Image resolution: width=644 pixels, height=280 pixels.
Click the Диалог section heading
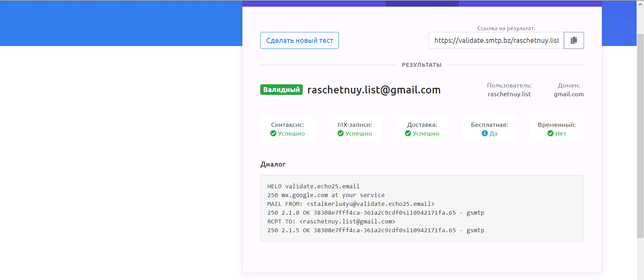[273, 164]
